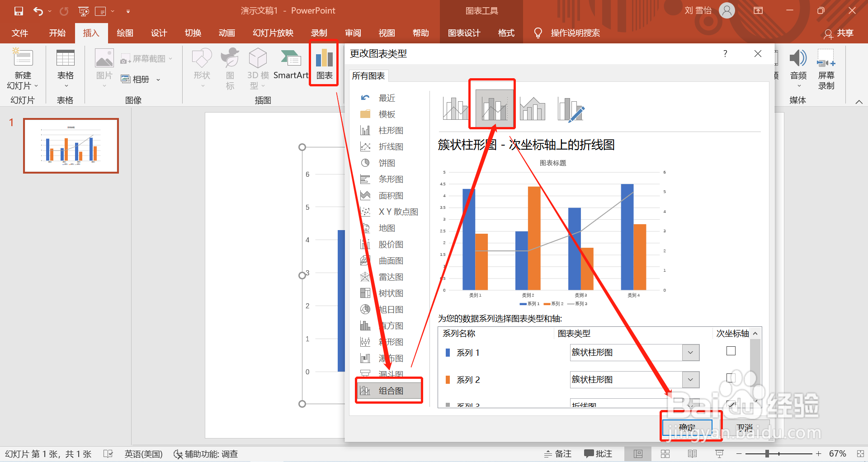Toggle secondary axis checkbox for 系列 2
Screen dimensions: 868x462
[x=731, y=378]
